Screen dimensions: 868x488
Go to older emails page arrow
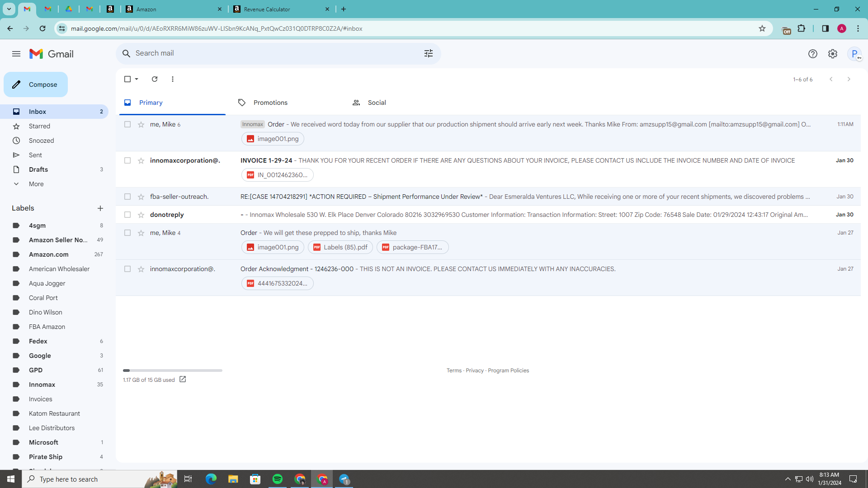(849, 79)
